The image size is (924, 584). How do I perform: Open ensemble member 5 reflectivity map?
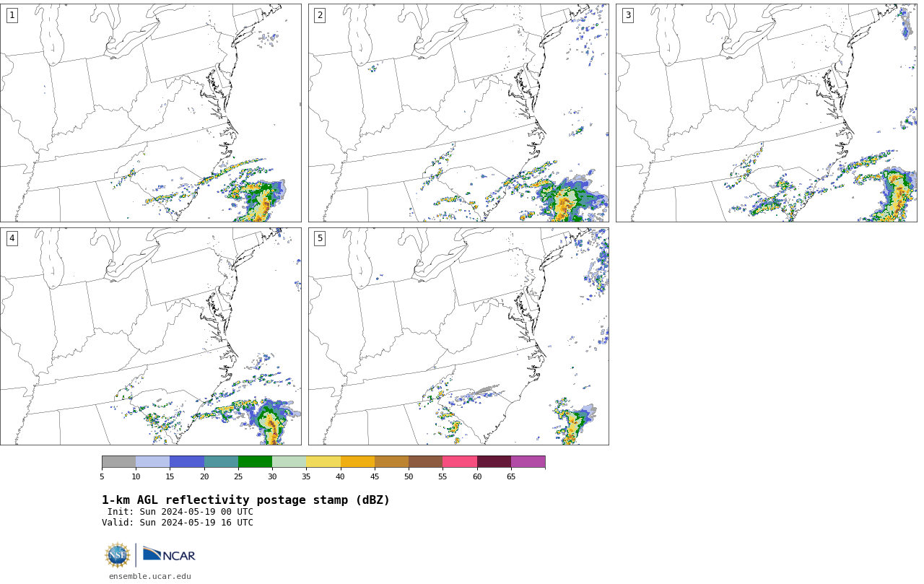click(x=458, y=336)
